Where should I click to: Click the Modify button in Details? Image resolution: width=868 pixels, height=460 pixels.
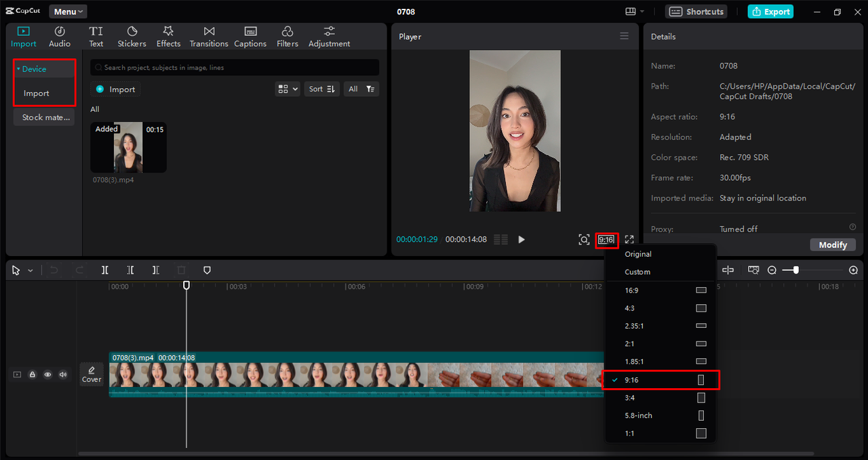click(x=833, y=245)
